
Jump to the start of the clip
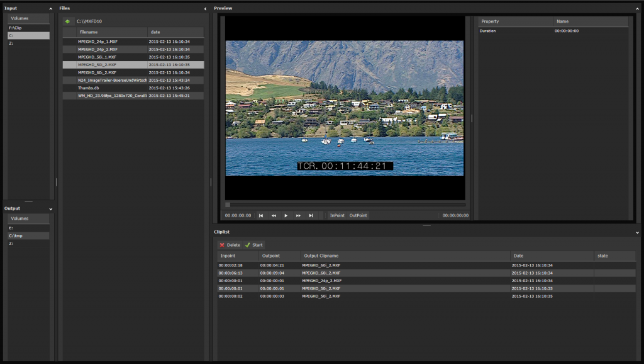click(x=261, y=215)
